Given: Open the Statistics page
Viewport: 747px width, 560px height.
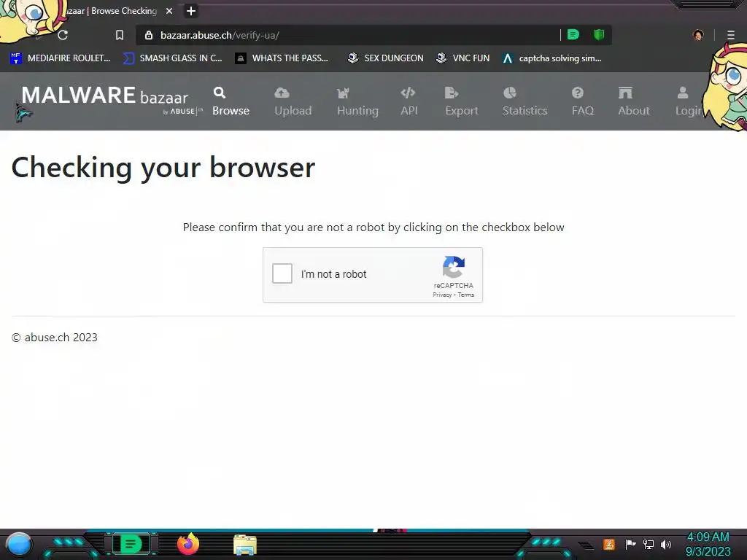Looking at the screenshot, I should [x=525, y=101].
